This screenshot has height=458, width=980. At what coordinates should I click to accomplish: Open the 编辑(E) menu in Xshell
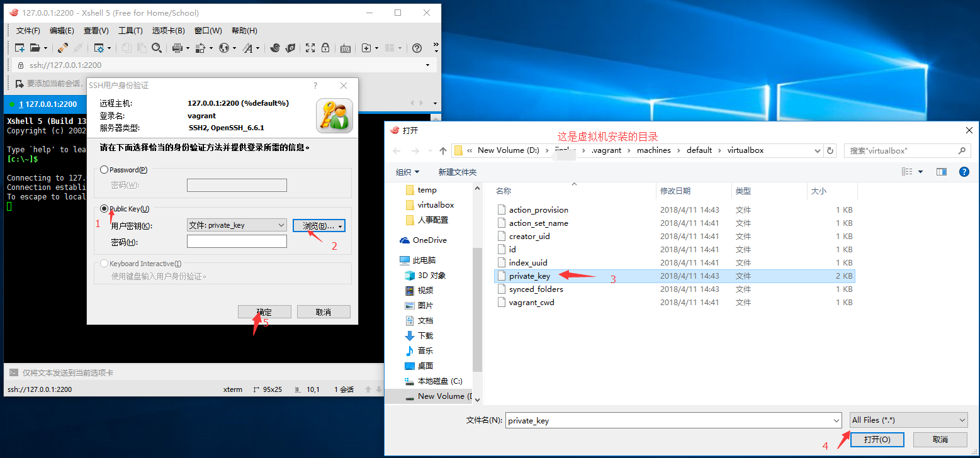point(62,31)
